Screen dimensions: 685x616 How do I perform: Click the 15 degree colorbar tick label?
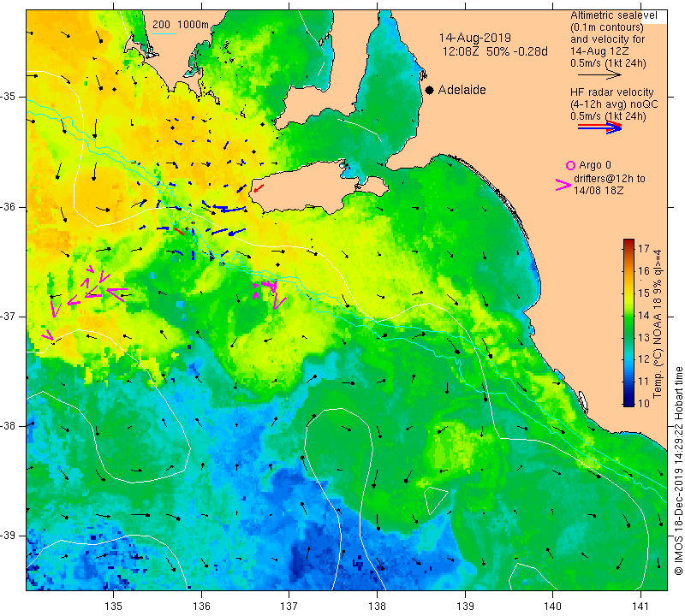[644, 293]
